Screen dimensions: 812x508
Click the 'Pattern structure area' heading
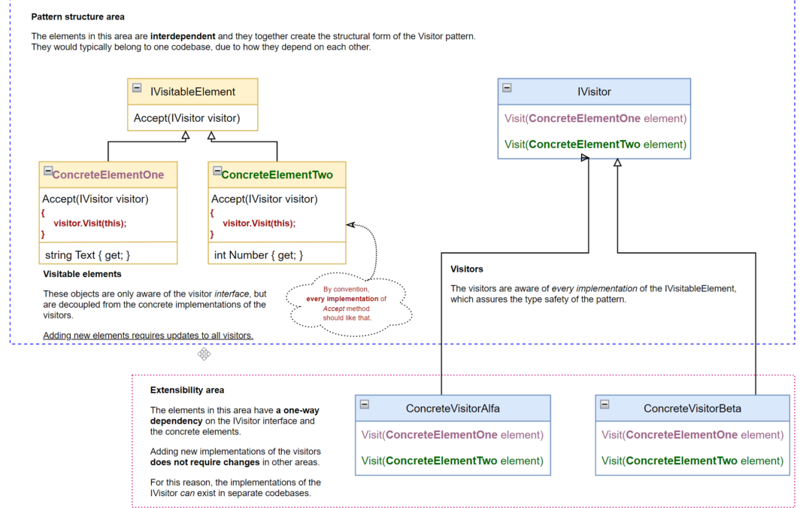pos(78,17)
